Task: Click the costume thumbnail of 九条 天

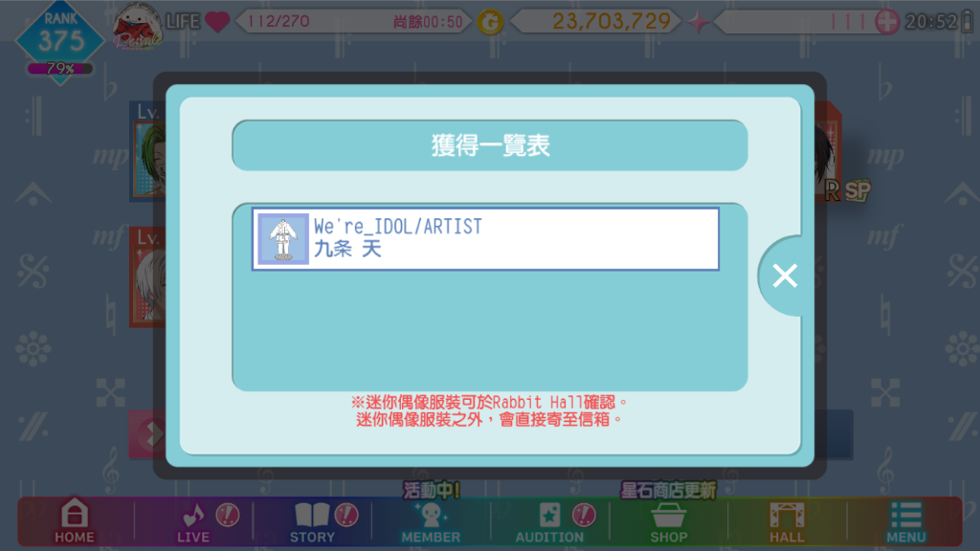Action: (x=283, y=239)
